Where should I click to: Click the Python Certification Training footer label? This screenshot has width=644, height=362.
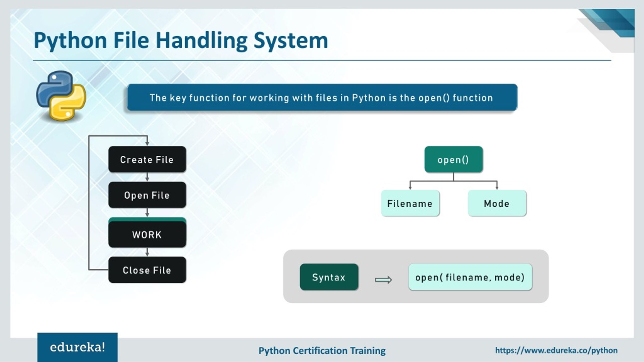(x=321, y=350)
